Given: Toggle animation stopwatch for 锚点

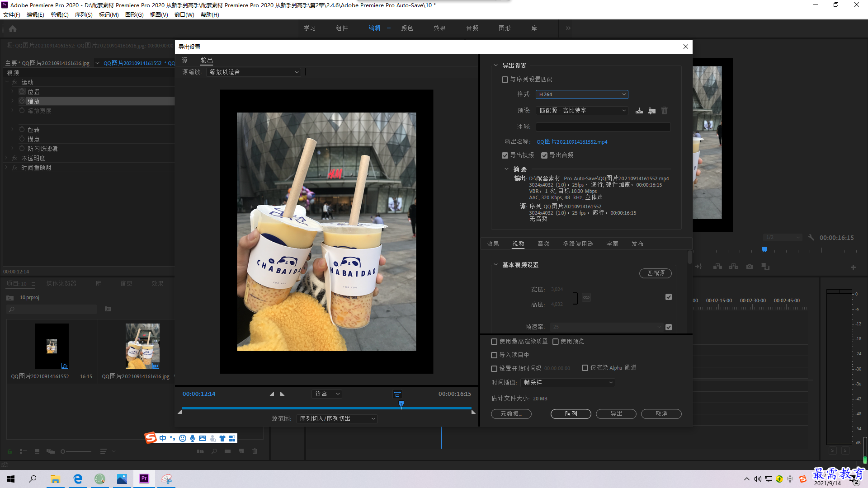Looking at the screenshot, I should point(22,139).
